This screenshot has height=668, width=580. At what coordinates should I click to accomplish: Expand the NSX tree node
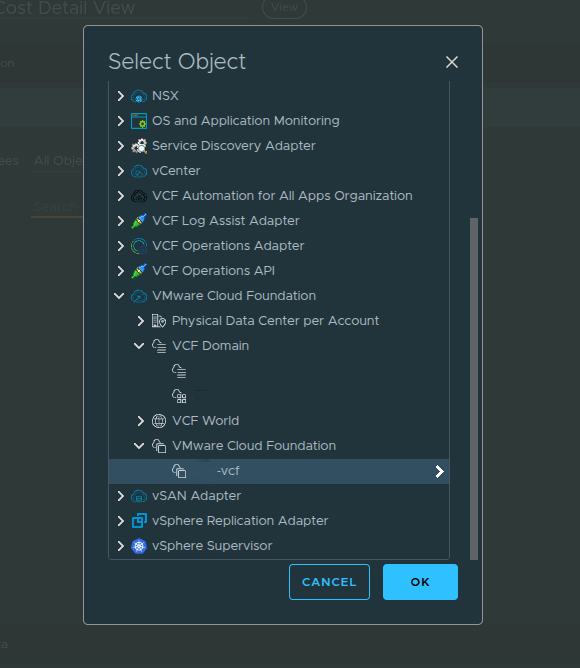pyautogui.click(x=121, y=96)
